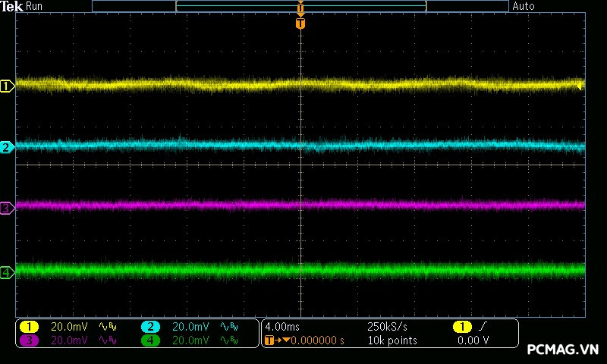The height and width of the screenshot is (364, 607).
Task: Click the 10k points record length readout
Action: pos(392,340)
